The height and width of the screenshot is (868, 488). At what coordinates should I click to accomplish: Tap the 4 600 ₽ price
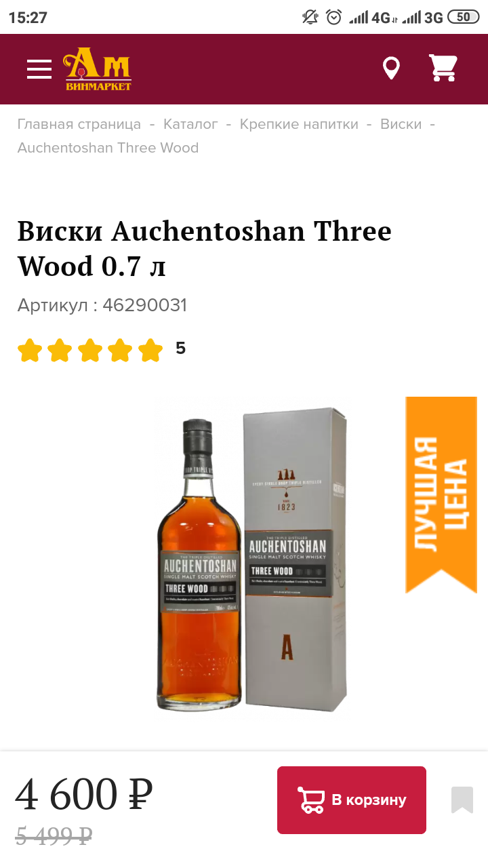84,794
